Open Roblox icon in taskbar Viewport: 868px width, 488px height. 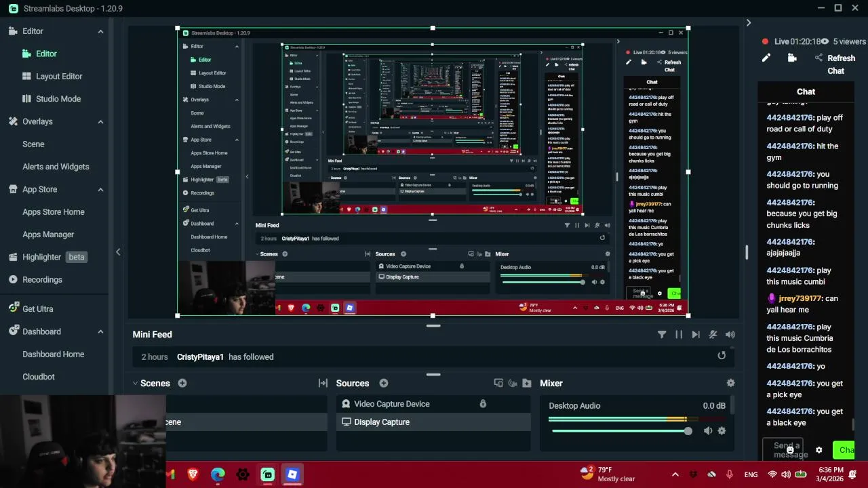pos(292,474)
